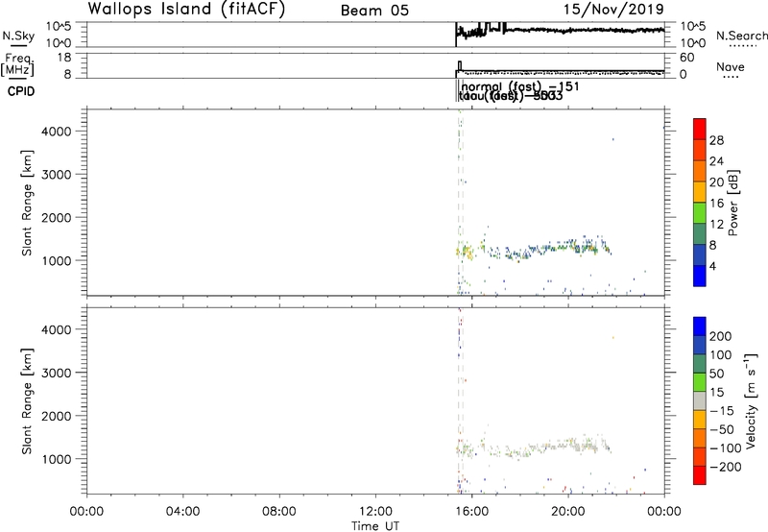Click green power colorbar segment between 12 and 16
Image resolution: width=768 pixels, height=532 pixels.
[x=700, y=212]
